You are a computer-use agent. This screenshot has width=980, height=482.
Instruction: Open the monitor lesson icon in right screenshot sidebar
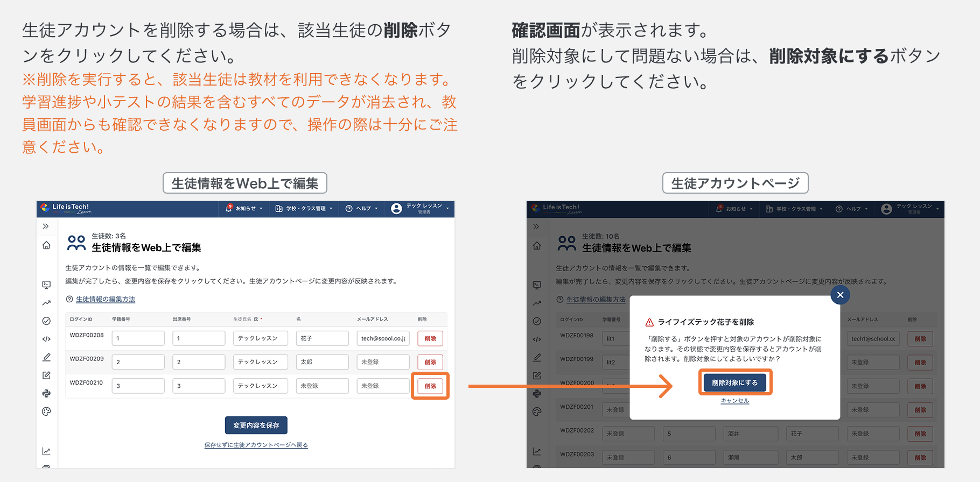(537, 285)
